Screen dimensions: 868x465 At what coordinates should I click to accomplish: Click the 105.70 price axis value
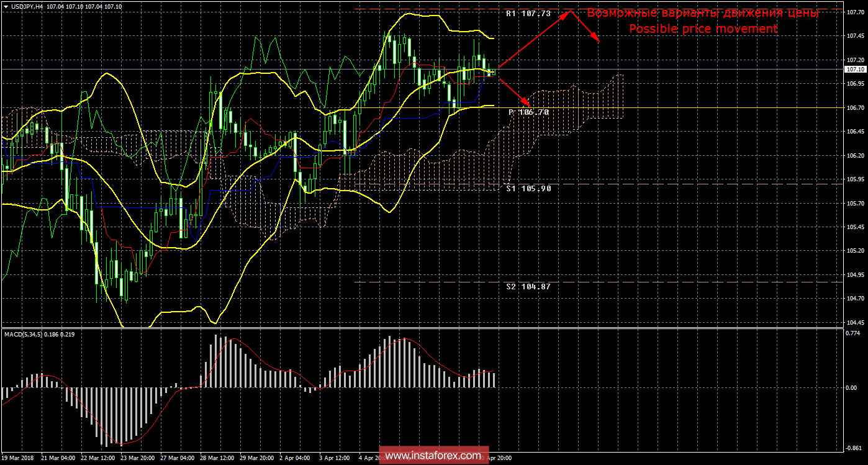click(x=854, y=203)
